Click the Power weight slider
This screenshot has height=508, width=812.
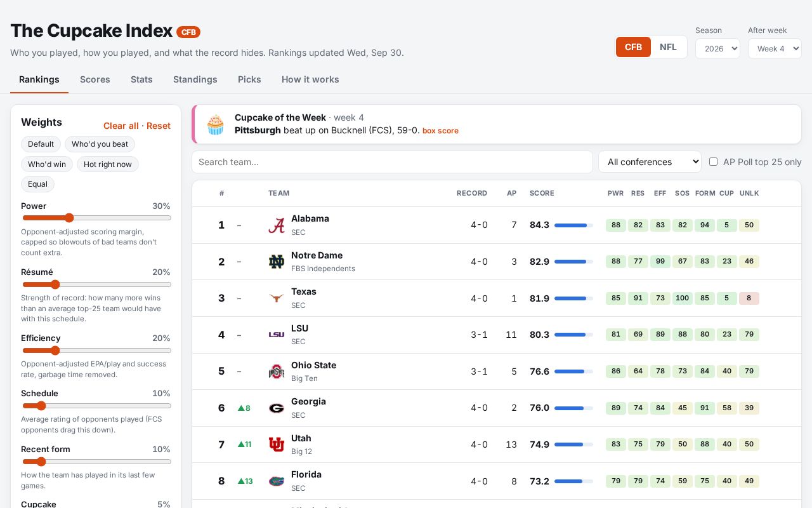point(96,218)
